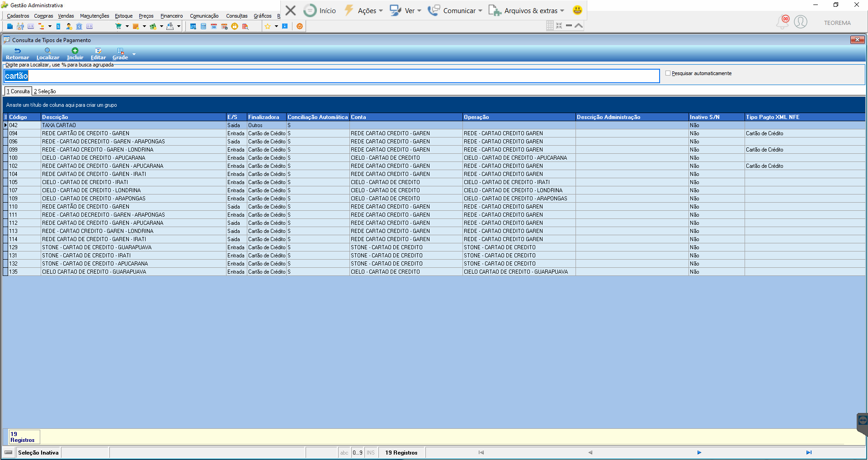868x460 pixels.
Task: Click the bank building toolbar icon
Action: 79,26
